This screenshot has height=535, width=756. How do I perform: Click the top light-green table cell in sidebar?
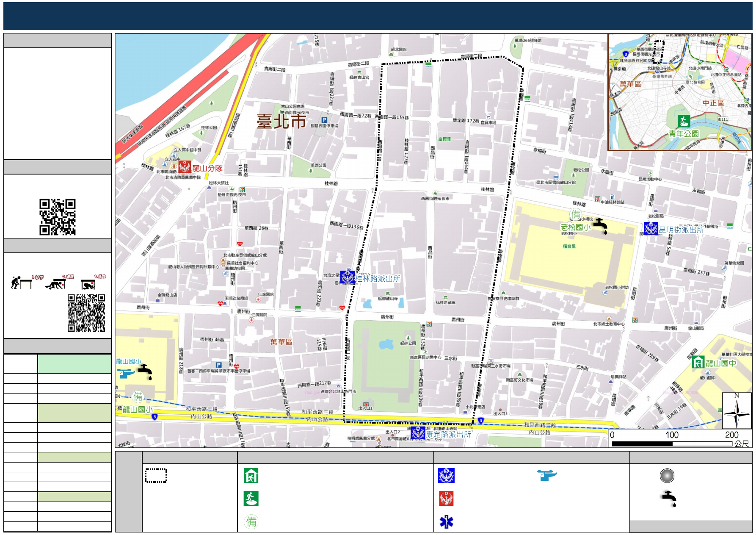click(74, 363)
